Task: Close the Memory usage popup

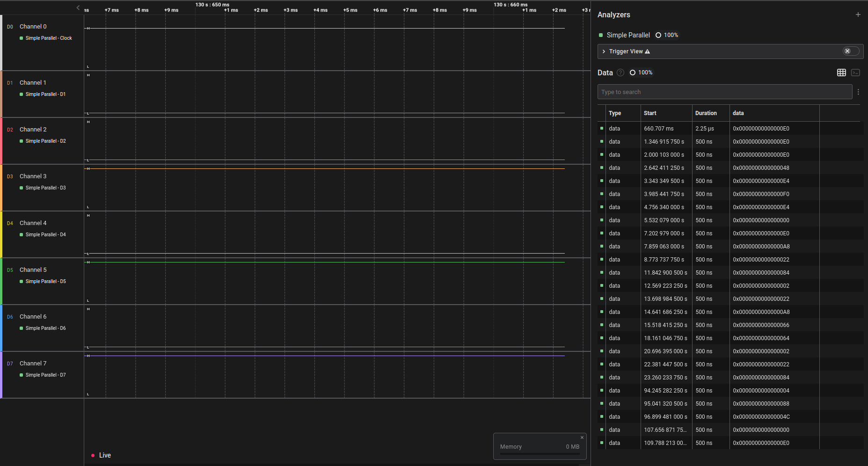Action: (582, 437)
